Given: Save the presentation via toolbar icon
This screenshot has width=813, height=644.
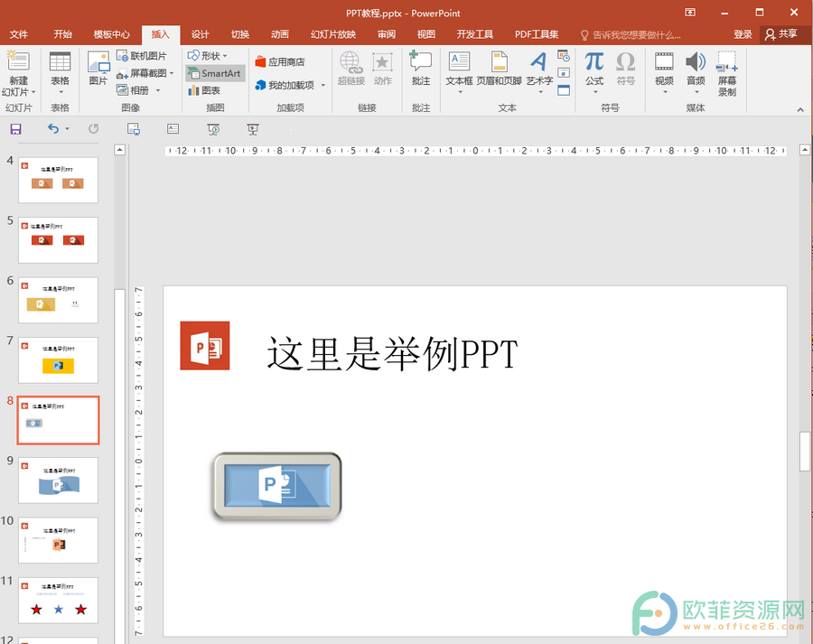Looking at the screenshot, I should (x=16, y=129).
